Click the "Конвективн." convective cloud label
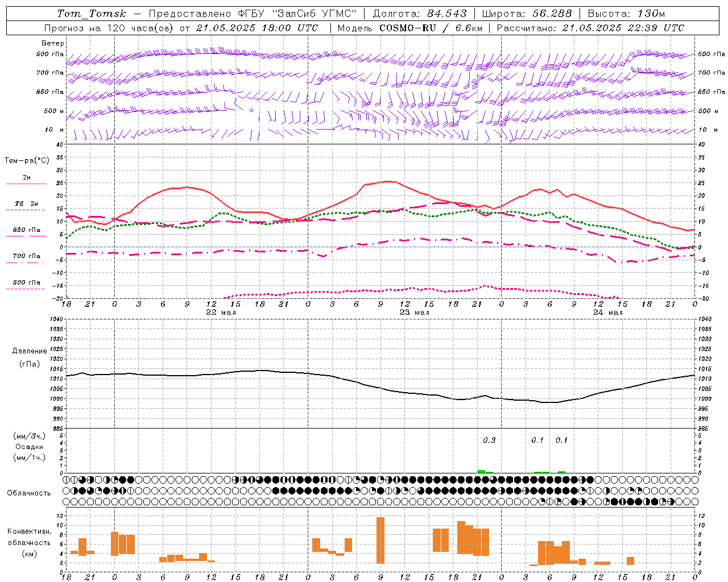This screenshot has width=728, height=582. [x=29, y=531]
